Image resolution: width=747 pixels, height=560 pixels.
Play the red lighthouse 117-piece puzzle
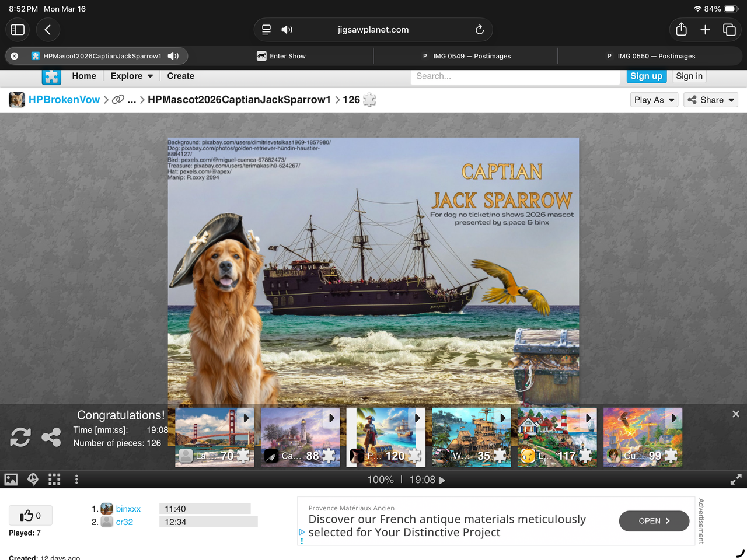[589, 418]
